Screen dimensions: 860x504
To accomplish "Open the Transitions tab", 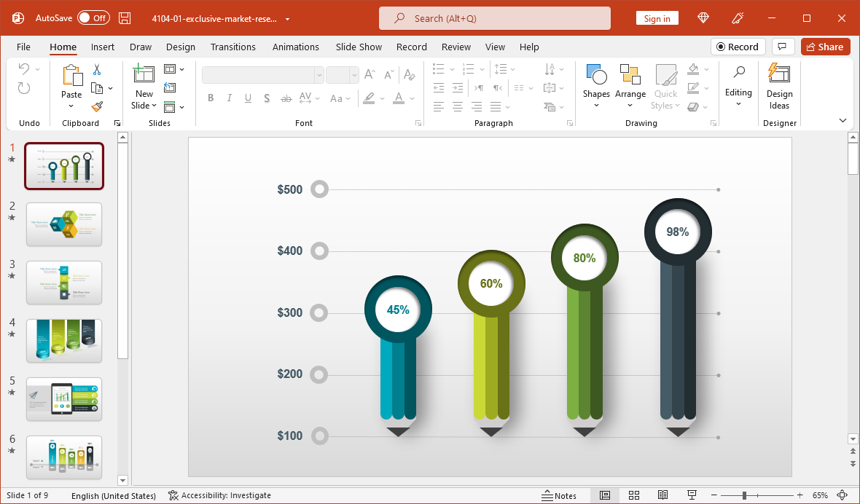I will click(x=232, y=47).
